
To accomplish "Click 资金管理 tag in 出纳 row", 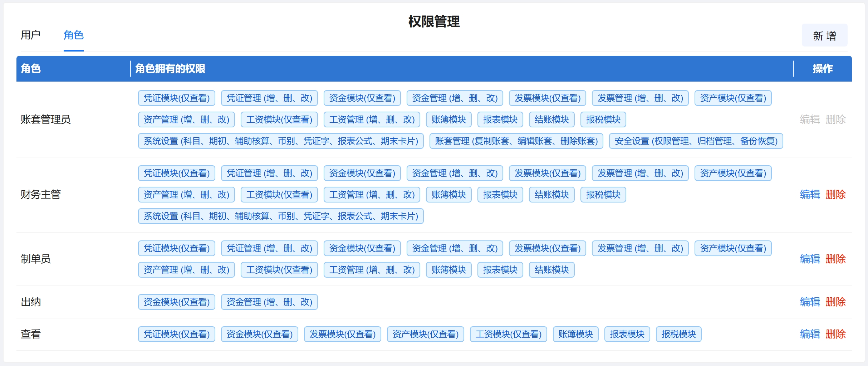I will tap(269, 302).
